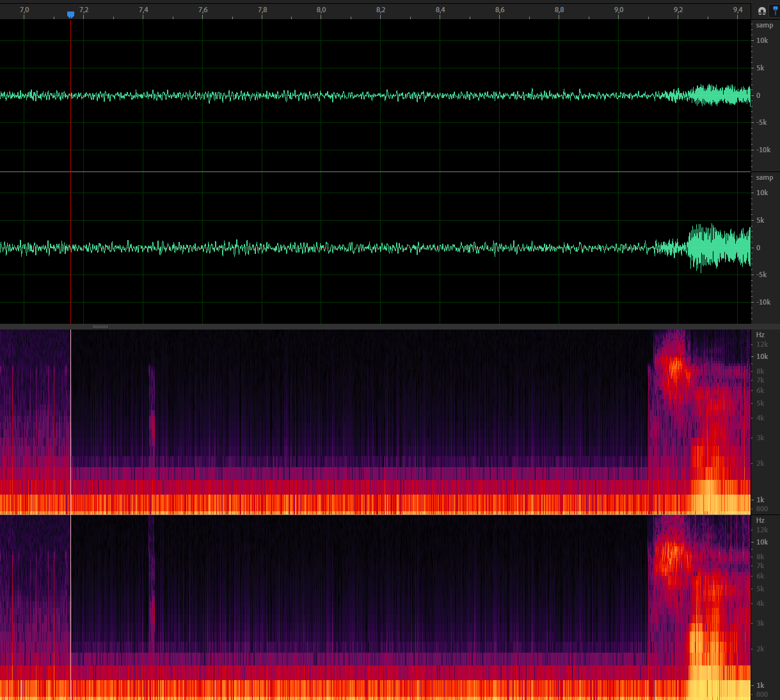Grab the divider grip between waveform and spectrogram
The height and width of the screenshot is (700, 780).
point(100,326)
